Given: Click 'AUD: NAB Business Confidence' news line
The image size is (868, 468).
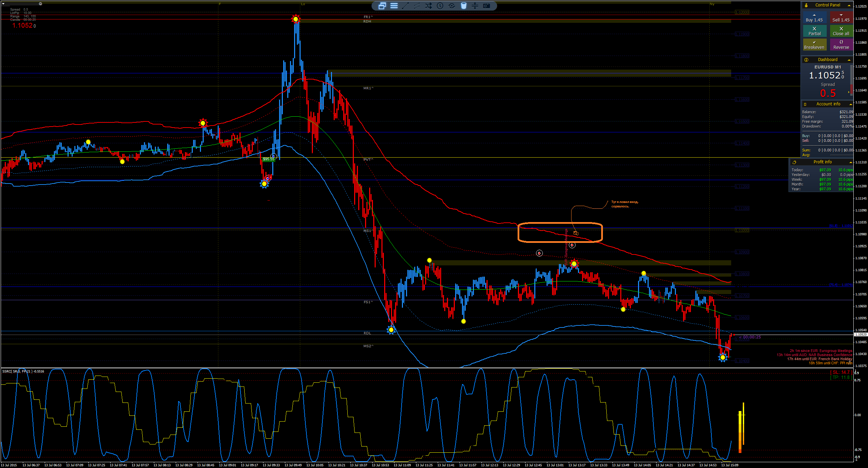Looking at the screenshot, I should click(814, 355).
